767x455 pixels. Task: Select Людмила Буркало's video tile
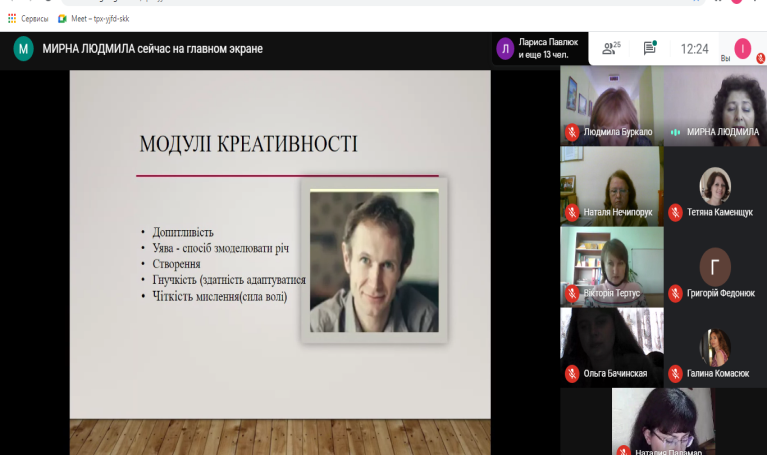coord(611,106)
